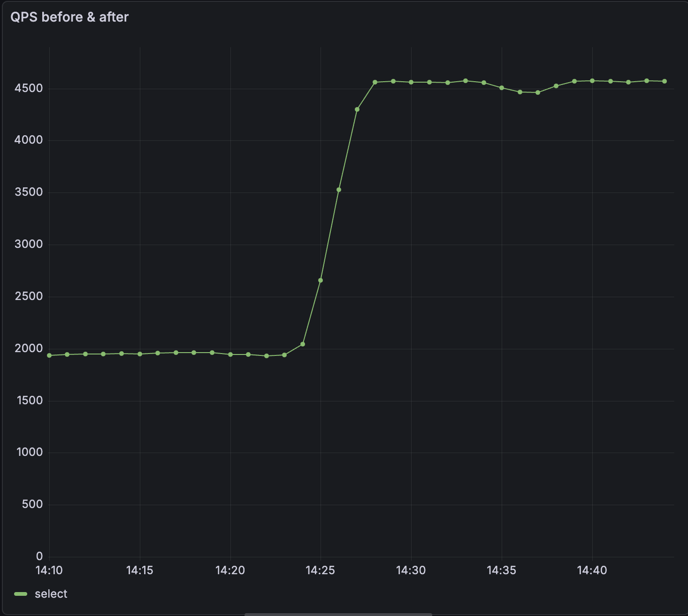Click the 14:10 timestamp label
688x616 pixels.
(x=50, y=570)
